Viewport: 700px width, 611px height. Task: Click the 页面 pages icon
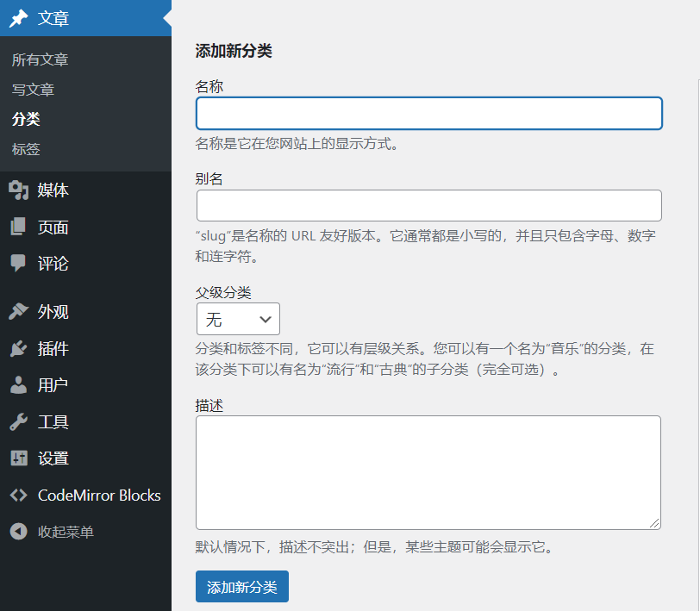(18, 228)
